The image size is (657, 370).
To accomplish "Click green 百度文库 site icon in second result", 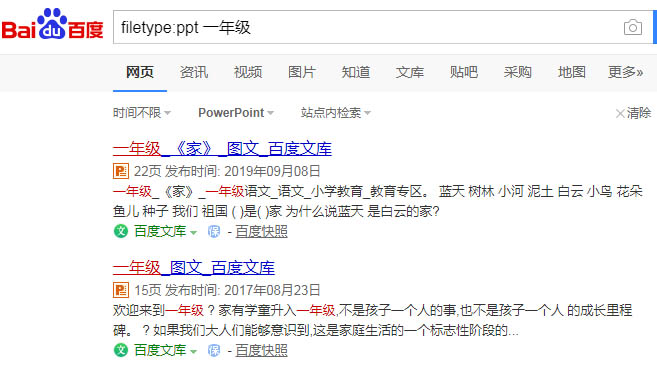I will [x=121, y=350].
